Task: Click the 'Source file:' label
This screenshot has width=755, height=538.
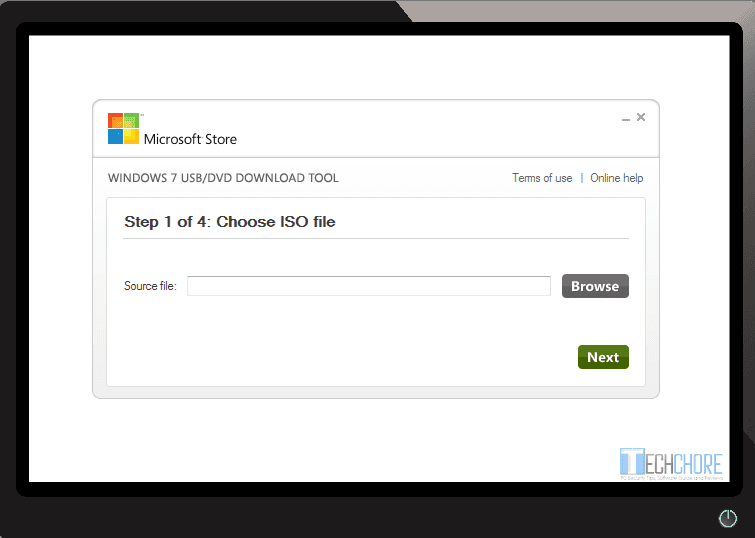Action: (x=150, y=286)
